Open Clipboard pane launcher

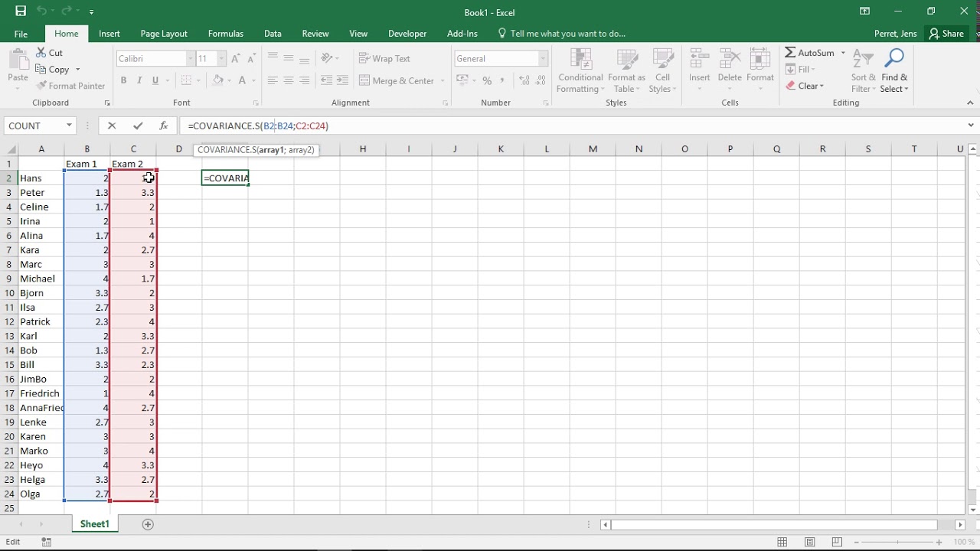107,103
